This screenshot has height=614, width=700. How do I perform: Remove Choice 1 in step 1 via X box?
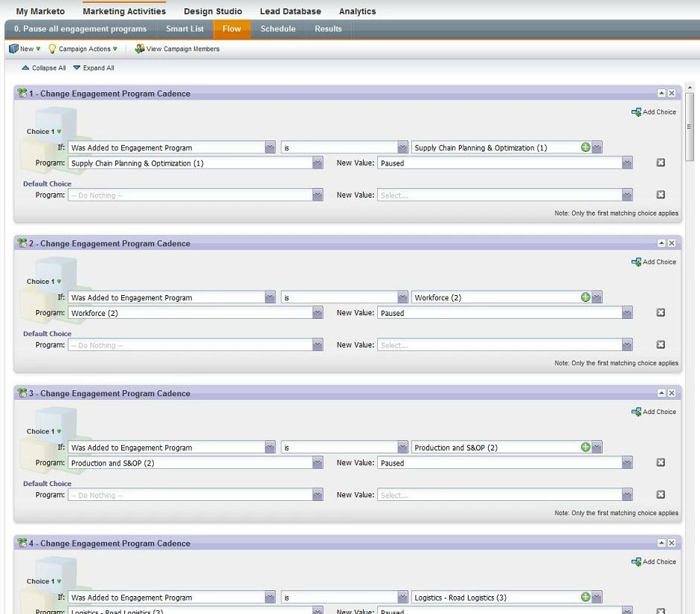click(661, 163)
